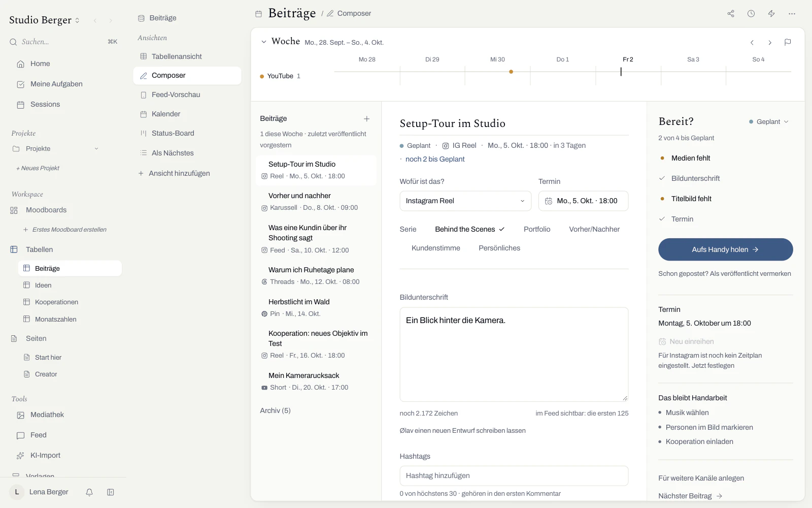Click the search field Suchen
The height and width of the screenshot is (508, 812).
click(63, 42)
